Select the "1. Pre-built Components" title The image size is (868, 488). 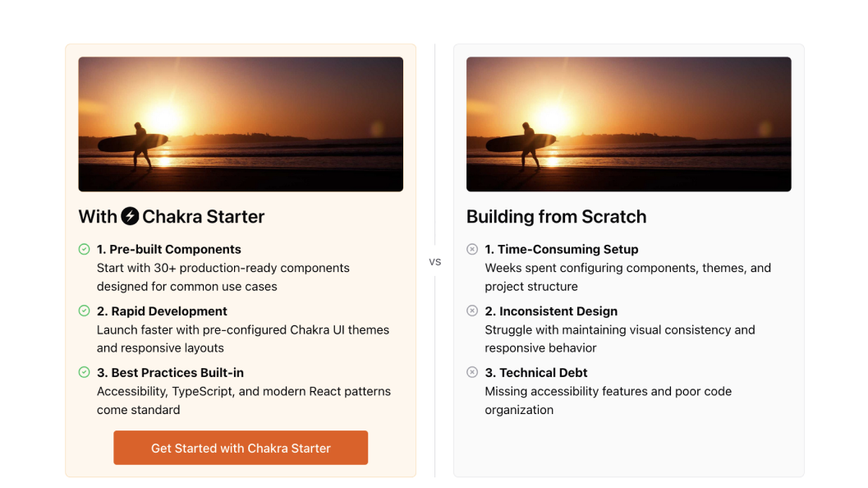[169, 249]
